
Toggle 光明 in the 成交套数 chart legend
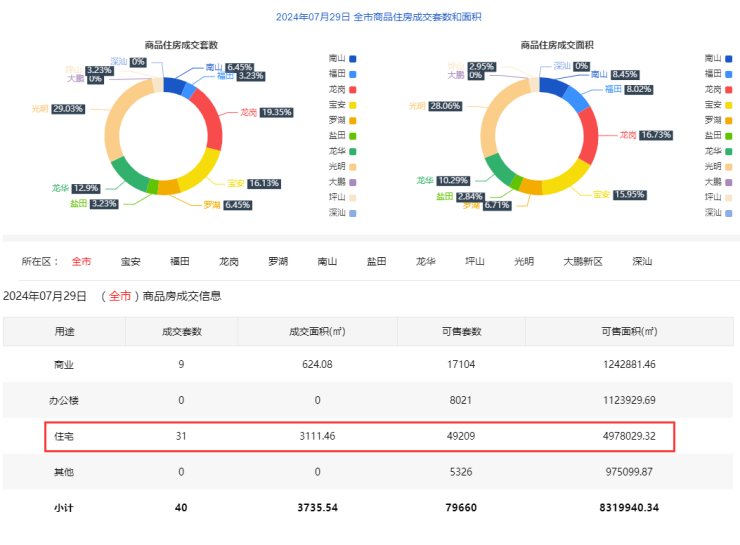click(344, 166)
